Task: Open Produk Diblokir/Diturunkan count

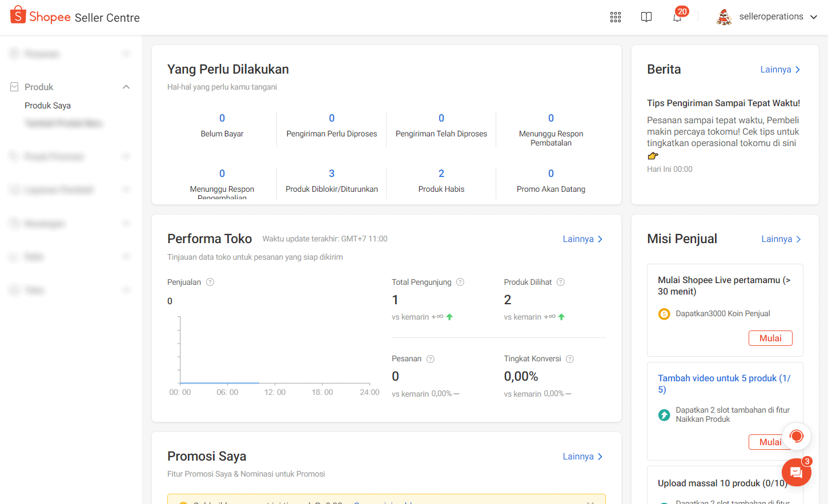Action: pyautogui.click(x=331, y=174)
